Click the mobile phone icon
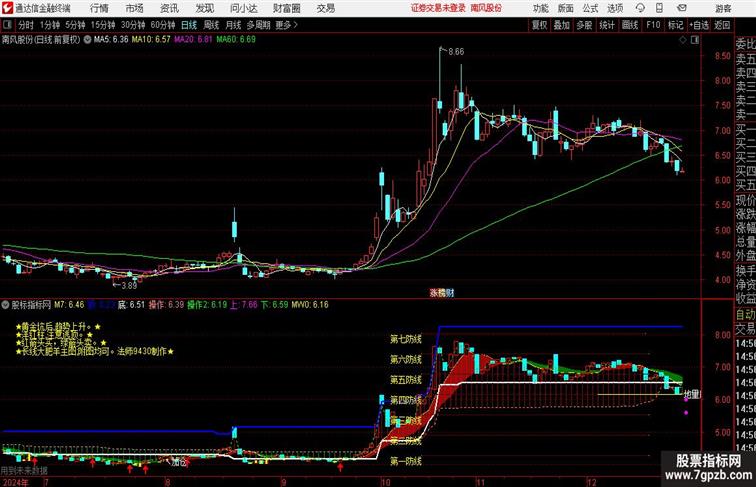This screenshot has height=487, width=756. (659, 8)
